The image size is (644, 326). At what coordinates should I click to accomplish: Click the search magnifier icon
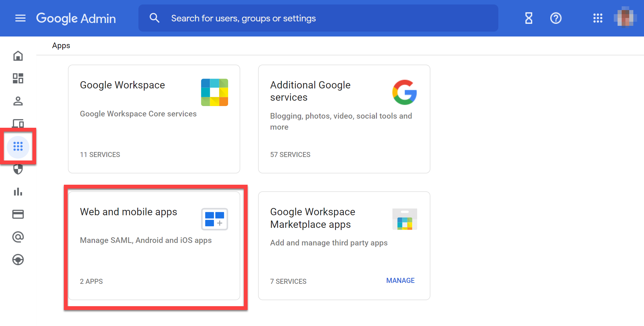coord(154,18)
